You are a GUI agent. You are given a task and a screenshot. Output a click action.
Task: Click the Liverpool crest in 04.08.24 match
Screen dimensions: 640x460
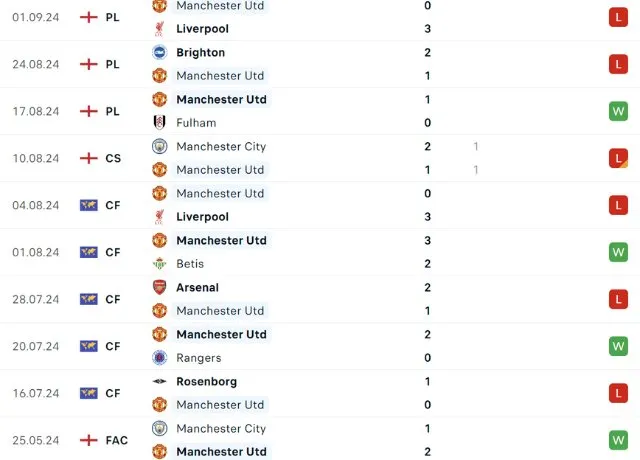pyautogui.click(x=159, y=217)
